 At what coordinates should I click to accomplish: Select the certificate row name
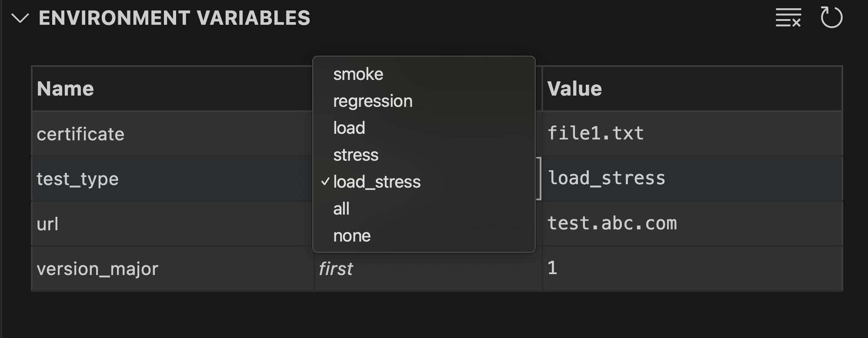(x=80, y=134)
